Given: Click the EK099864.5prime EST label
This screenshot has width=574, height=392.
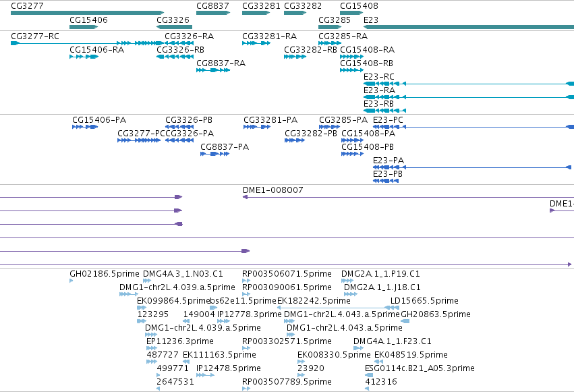Looking at the screenshot, I should pos(173,301).
